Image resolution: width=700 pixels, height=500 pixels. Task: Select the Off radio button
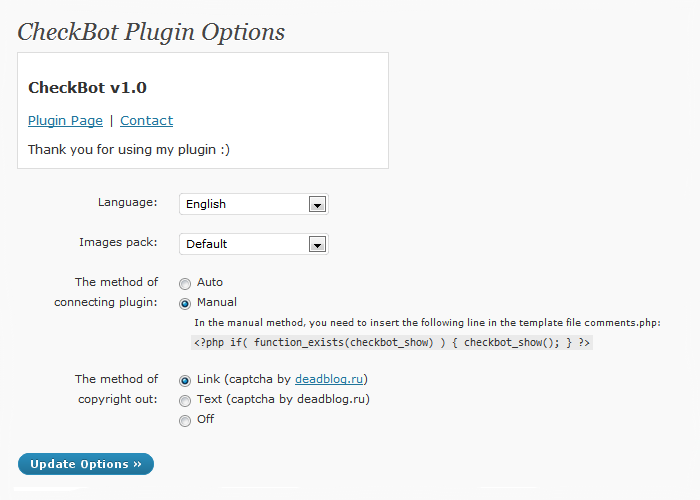[185, 421]
